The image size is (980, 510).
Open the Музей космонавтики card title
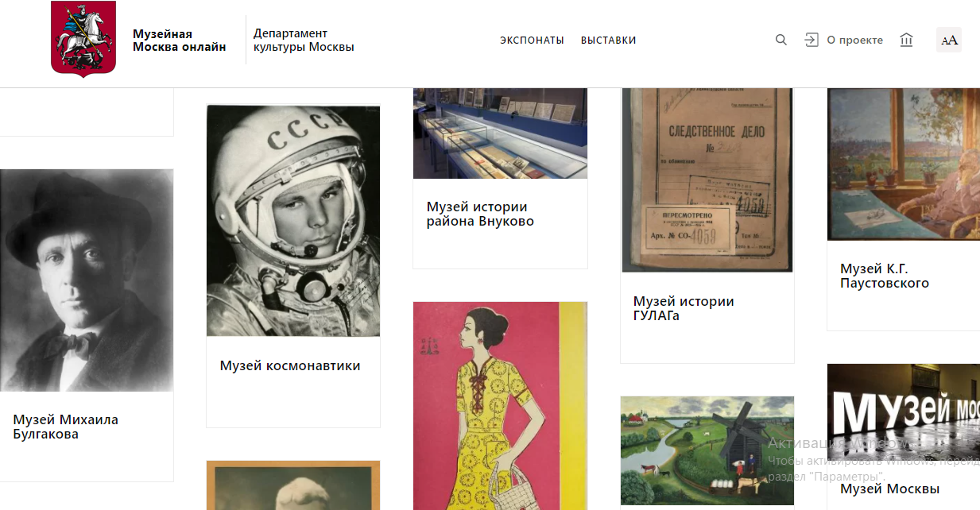click(290, 365)
